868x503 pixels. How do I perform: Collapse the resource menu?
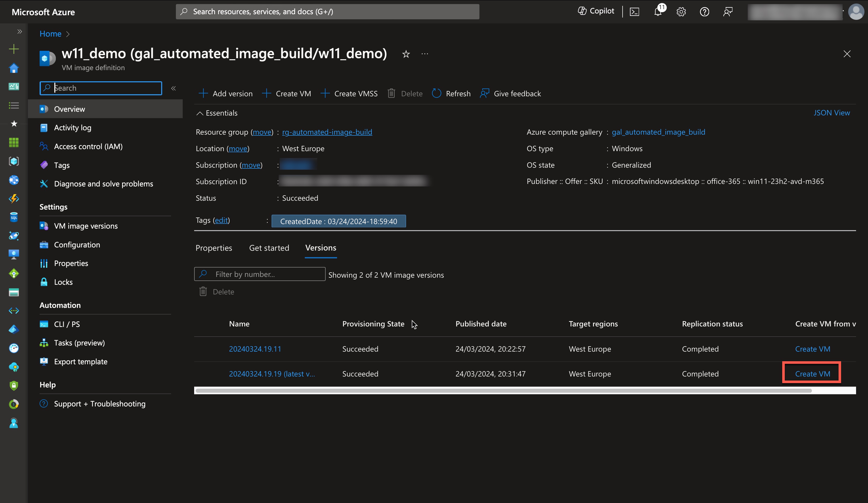(x=173, y=88)
